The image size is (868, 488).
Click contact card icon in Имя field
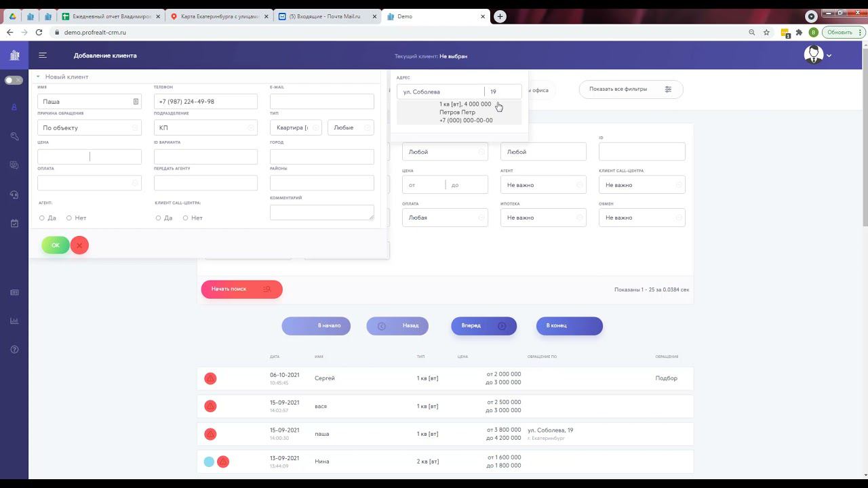point(136,102)
